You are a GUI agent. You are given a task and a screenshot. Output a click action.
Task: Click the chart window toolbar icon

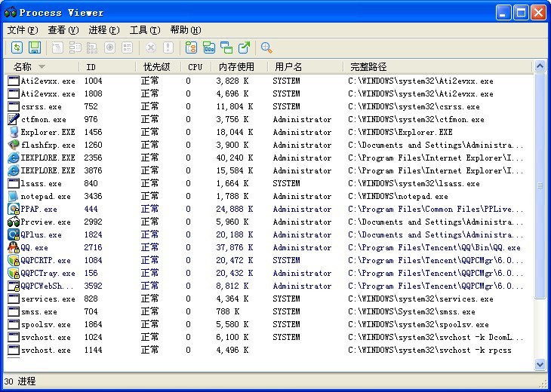[209, 47]
